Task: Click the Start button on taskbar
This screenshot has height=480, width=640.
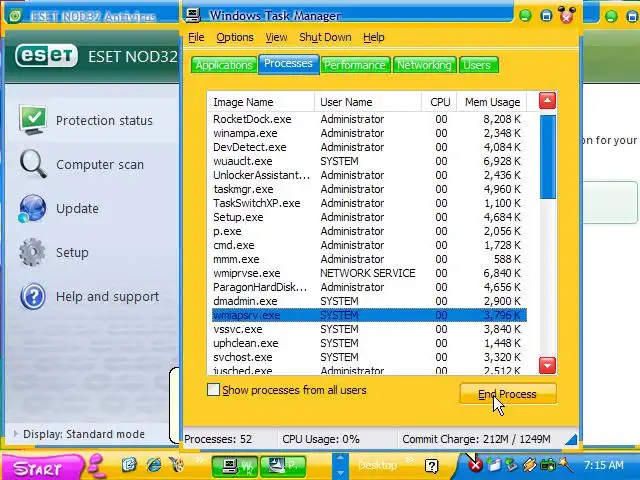Action: click(40, 467)
